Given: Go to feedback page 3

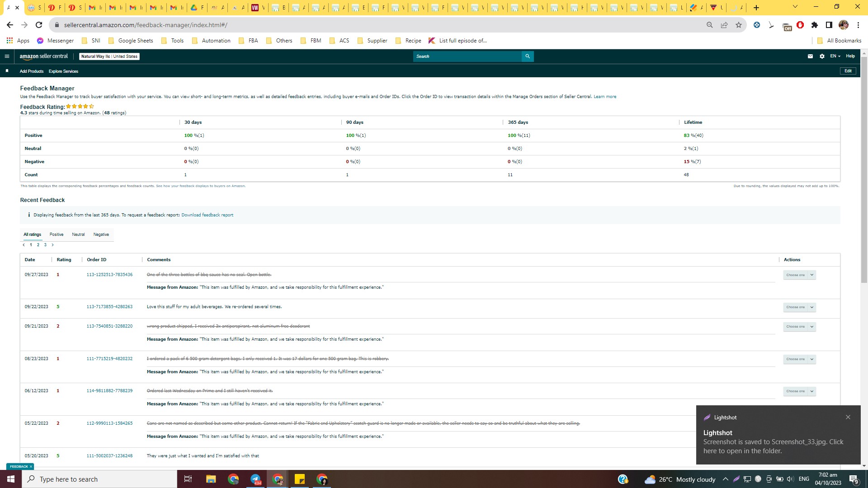Looking at the screenshot, I should tap(45, 245).
